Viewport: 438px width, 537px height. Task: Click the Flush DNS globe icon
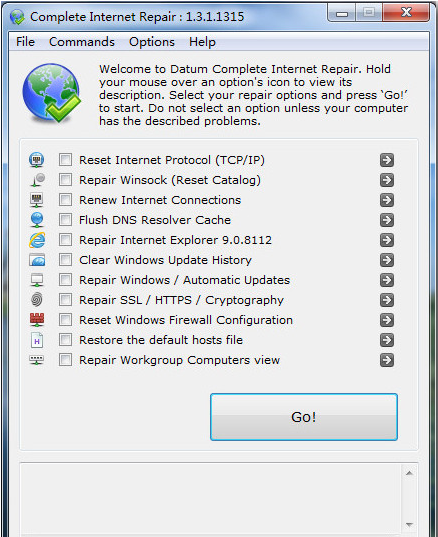[37, 220]
